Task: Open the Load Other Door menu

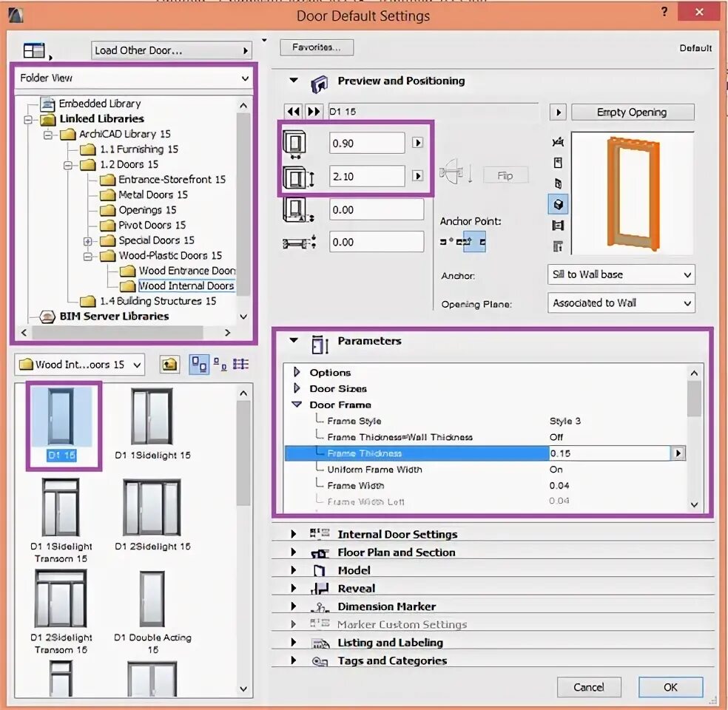Action: pyautogui.click(x=172, y=50)
